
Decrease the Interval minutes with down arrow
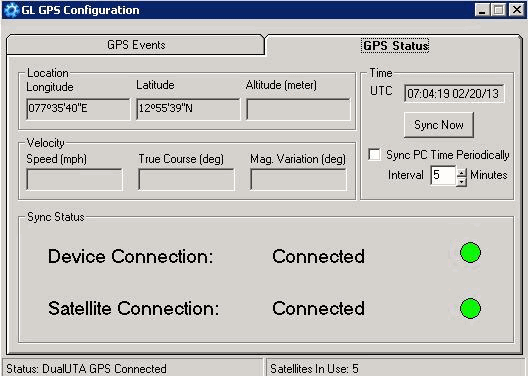(461, 181)
